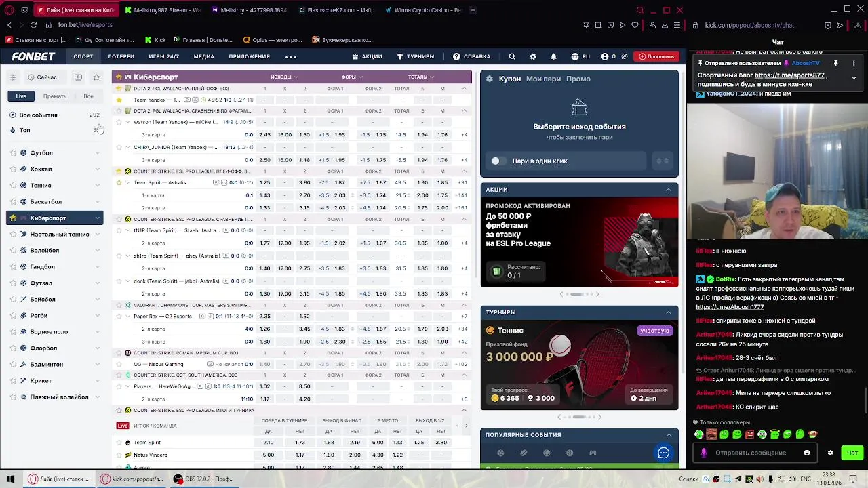
Task: Open the t.me/Aboosh1777 link in chat
Action: point(730,307)
